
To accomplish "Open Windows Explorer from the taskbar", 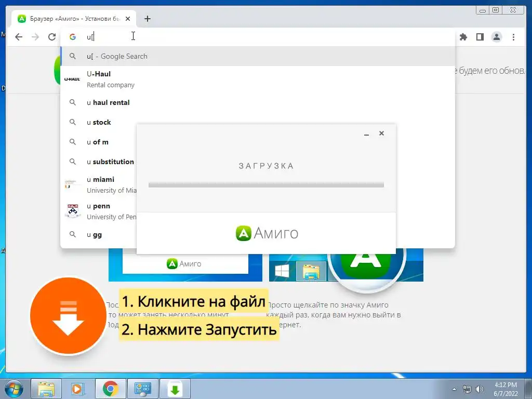I will coord(46,389).
